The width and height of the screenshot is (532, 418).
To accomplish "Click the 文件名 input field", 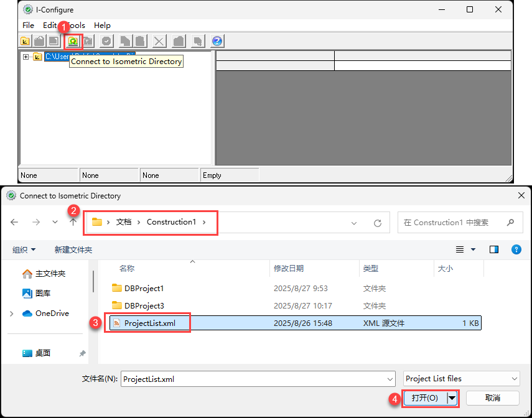I will pos(258,379).
